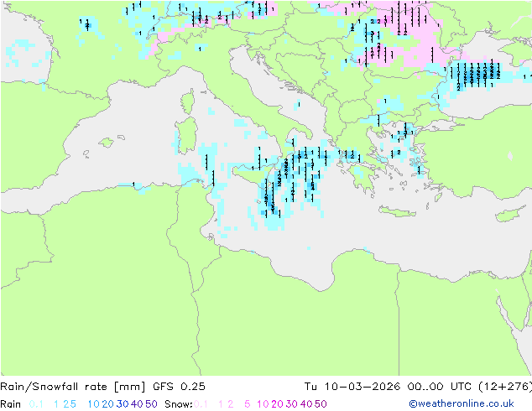532x411 pixels.
Task: Pick the Snow 10 legend color value
Action: click(263, 404)
